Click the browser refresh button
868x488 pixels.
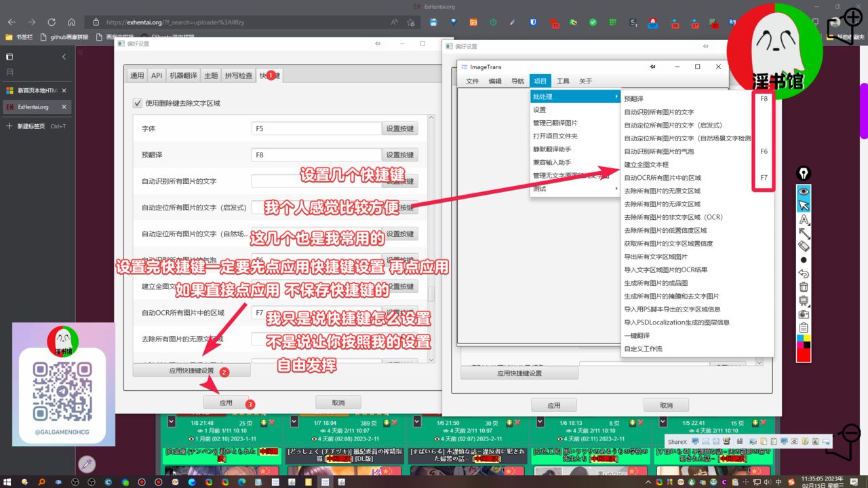(x=52, y=22)
